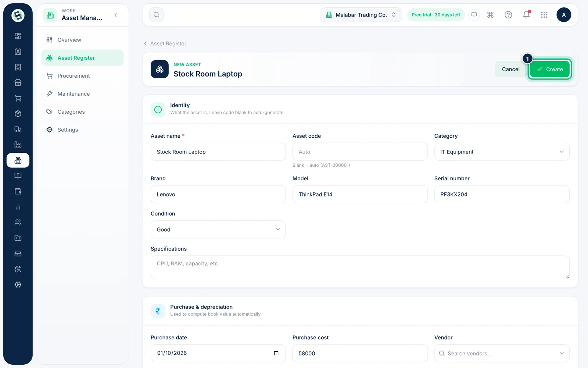The image size is (588, 368).
Task: Click the Specifications text area
Action: click(x=360, y=267)
